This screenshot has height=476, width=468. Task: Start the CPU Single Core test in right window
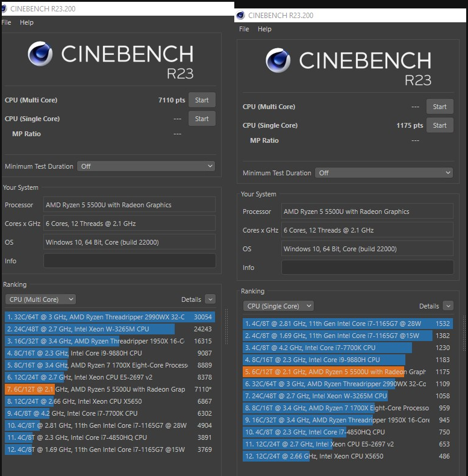pyautogui.click(x=440, y=125)
